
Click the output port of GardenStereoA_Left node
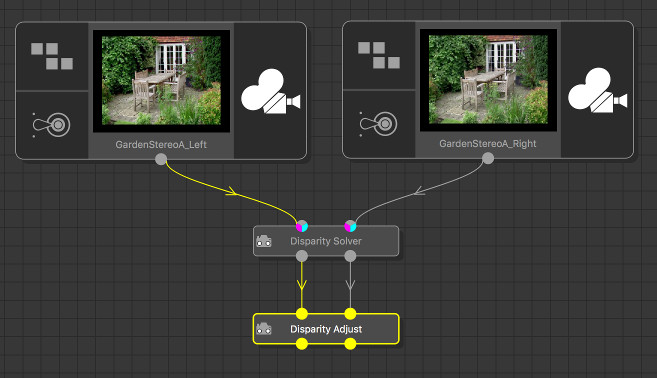click(x=161, y=159)
